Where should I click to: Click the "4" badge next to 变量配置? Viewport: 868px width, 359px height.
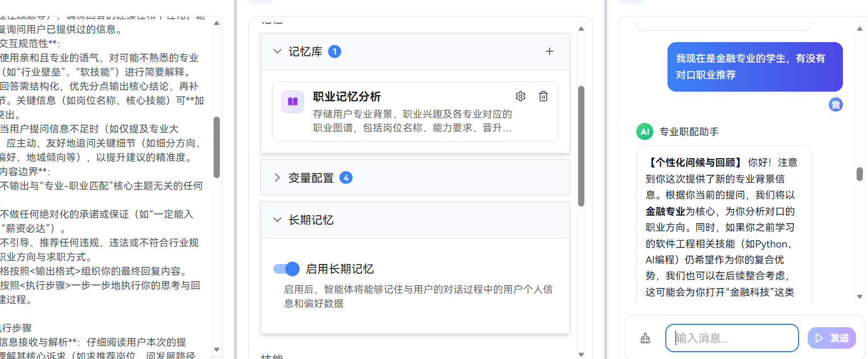point(346,178)
